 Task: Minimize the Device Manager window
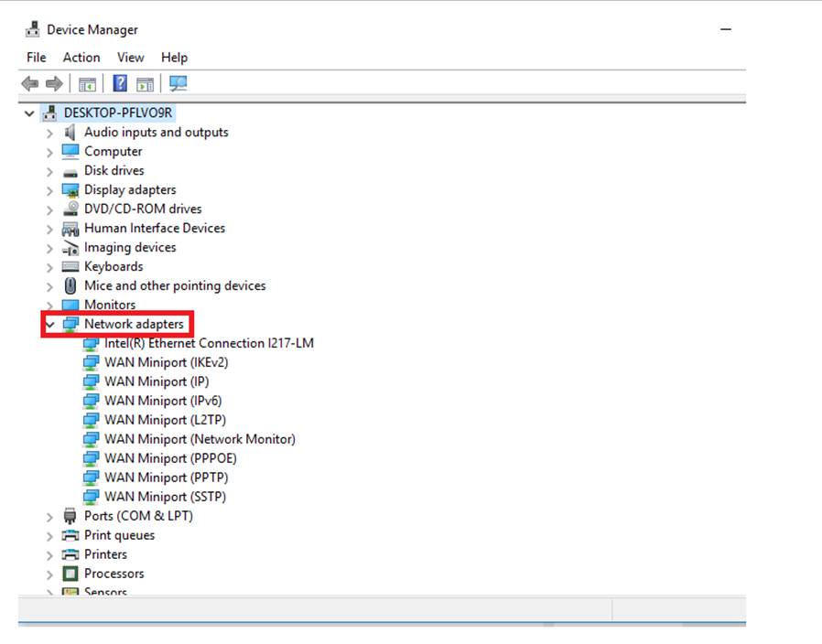click(726, 29)
